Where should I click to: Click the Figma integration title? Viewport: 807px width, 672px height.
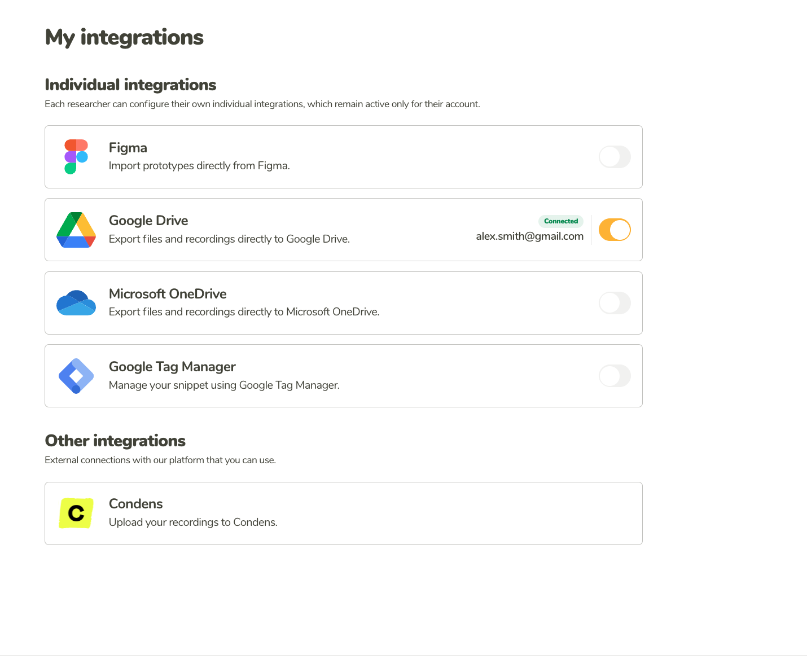(x=128, y=148)
